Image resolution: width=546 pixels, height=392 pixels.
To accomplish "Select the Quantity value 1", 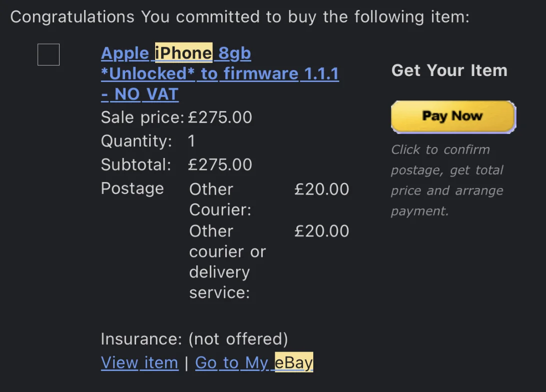I will (x=191, y=141).
